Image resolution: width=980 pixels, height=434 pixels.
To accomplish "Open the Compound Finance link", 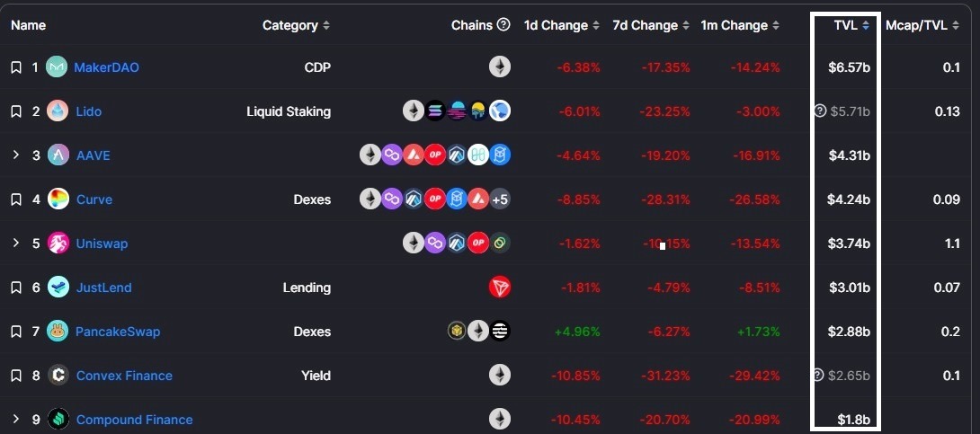I will 134,420.
